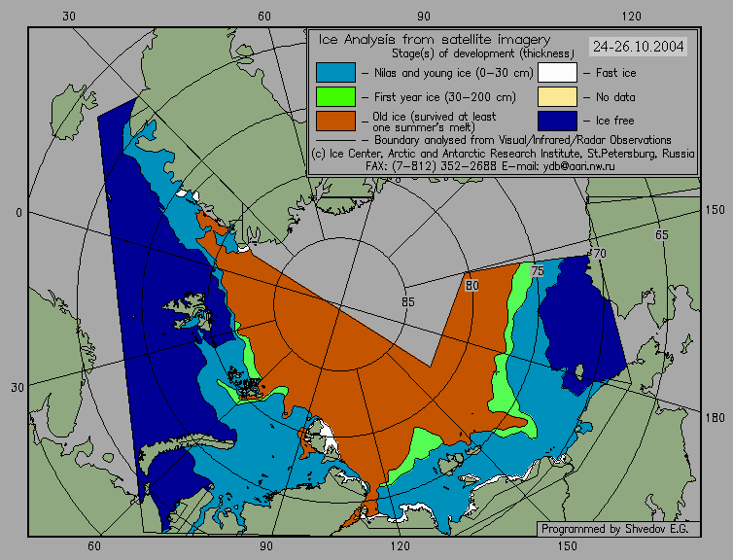Click the green First year ice swatch
Viewport: 733px width, 560px height.
[335, 97]
